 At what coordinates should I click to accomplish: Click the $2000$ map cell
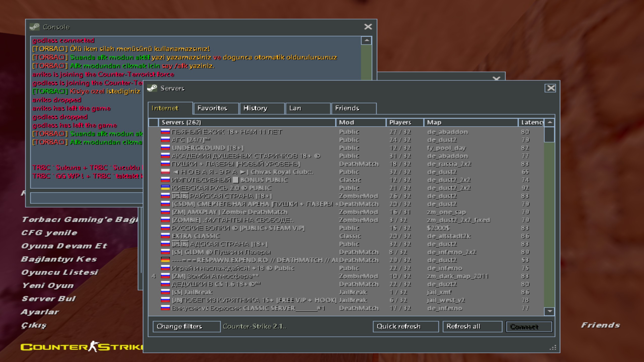coord(438,228)
